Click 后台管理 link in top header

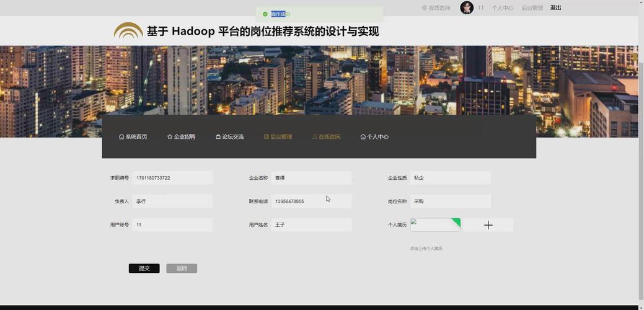pos(532,8)
